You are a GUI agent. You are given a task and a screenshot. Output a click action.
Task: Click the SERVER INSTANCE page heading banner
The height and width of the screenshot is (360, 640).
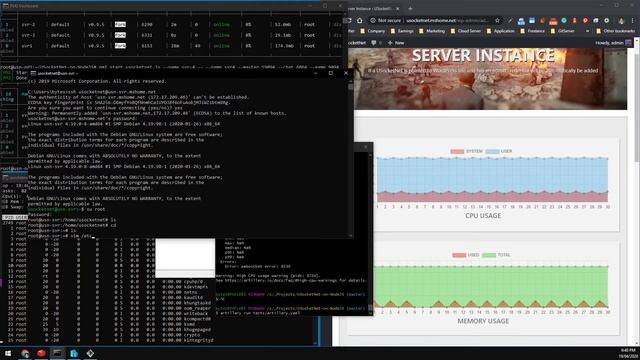(x=483, y=56)
